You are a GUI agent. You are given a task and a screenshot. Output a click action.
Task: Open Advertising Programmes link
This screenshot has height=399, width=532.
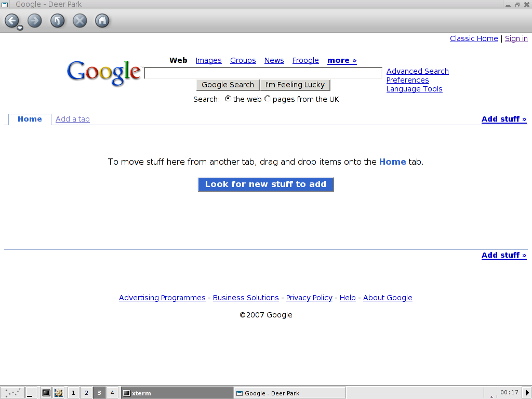tap(162, 298)
